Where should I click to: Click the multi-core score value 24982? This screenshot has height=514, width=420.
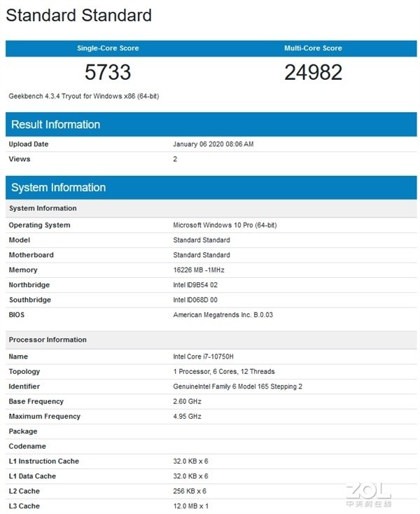click(x=313, y=72)
